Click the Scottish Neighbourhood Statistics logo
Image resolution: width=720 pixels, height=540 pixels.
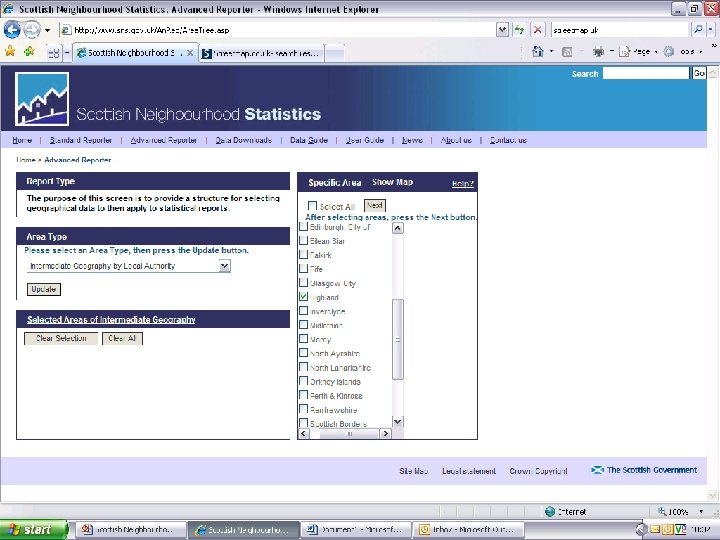click(42, 99)
